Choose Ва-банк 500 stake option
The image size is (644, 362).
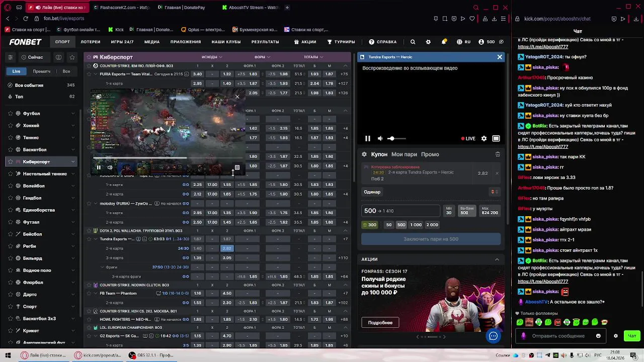coord(467,211)
